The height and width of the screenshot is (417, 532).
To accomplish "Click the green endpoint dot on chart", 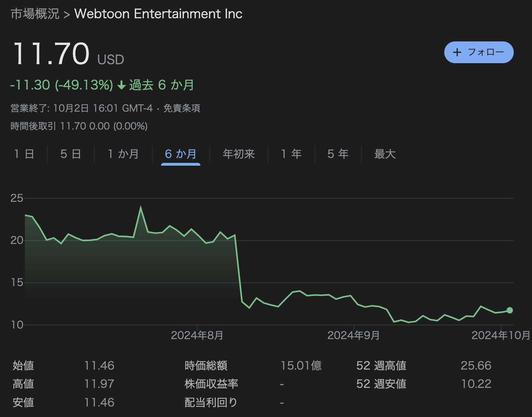I will (510, 310).
